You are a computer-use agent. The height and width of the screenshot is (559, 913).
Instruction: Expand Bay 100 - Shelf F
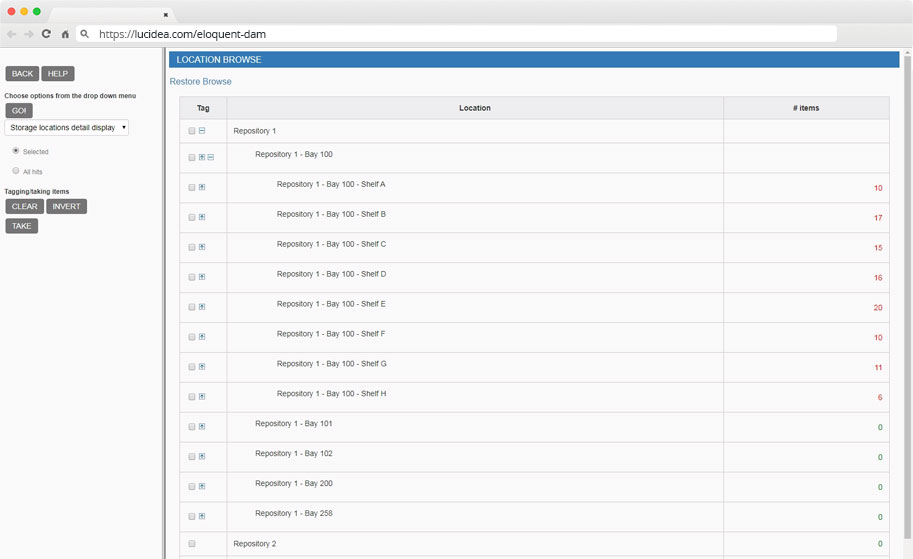pyautogui.click(x=202, y=337)
